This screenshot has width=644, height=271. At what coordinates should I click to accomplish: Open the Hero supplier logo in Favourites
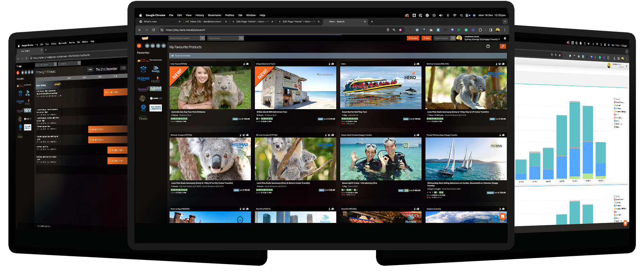[x=156, y=79]
